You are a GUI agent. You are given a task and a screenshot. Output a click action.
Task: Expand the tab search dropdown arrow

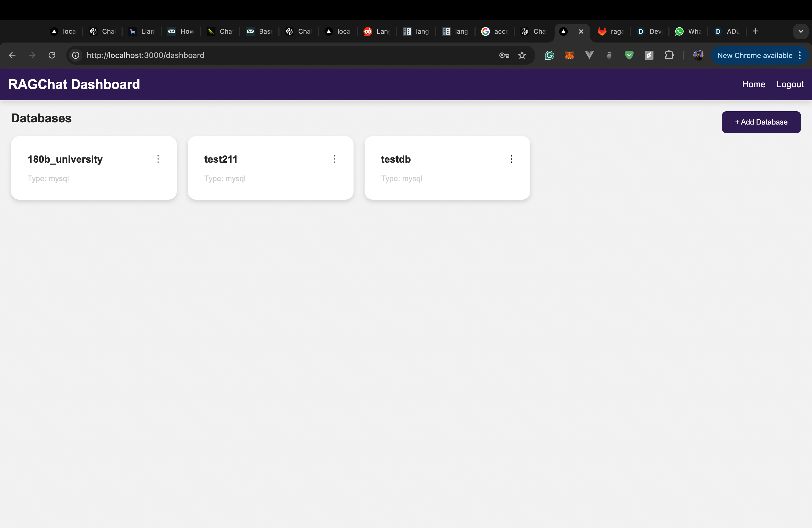click(x=800, y=31)
